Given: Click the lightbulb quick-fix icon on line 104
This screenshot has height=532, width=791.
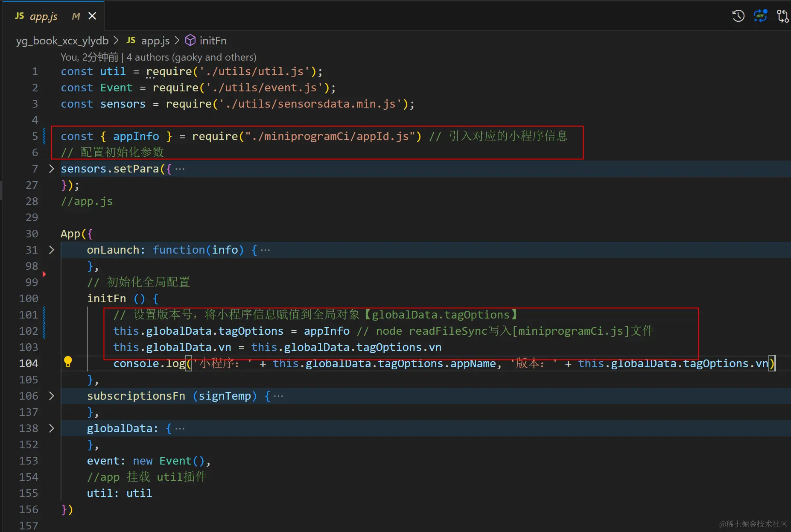Looking at the screenshot, I should coord(68,362).
